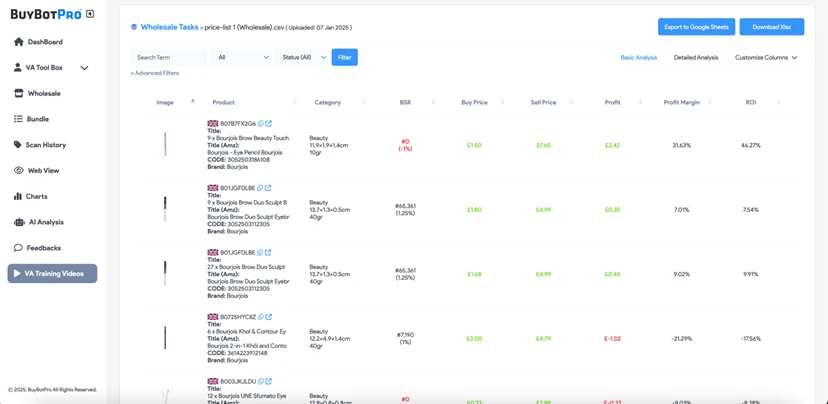Open external link for 27 x Brow Duo Sculpt row
Viewport: 828px width, 404px height.
pyautogui.click(x=268, y=252)
